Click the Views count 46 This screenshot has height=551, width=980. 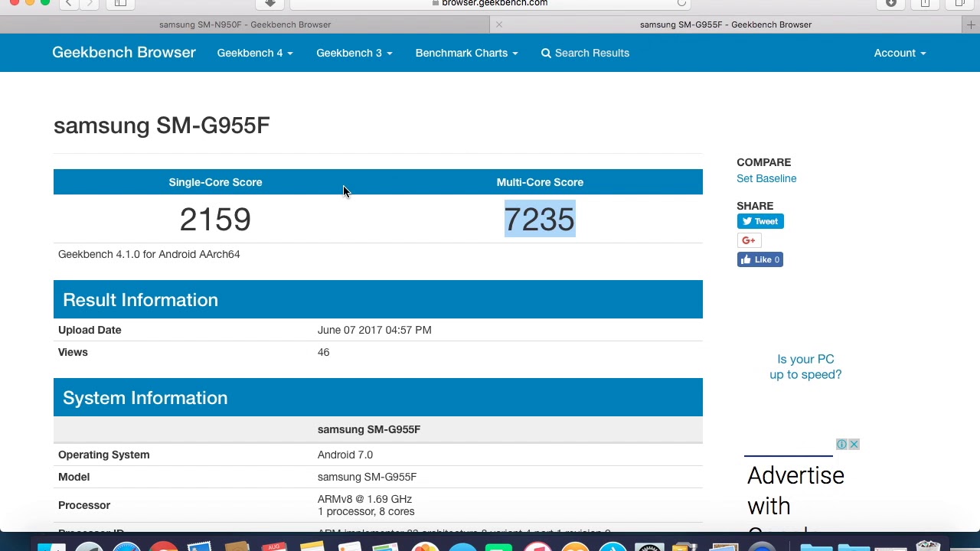pos(323,352)
